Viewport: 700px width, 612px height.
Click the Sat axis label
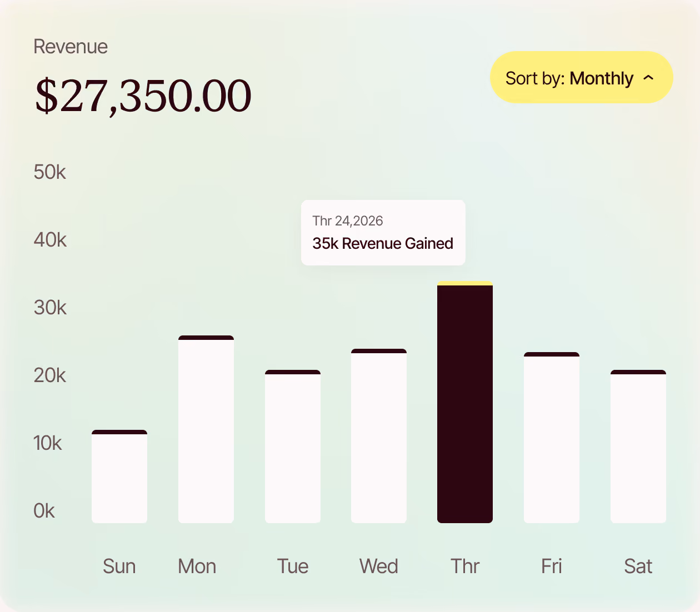pos(638,566)
